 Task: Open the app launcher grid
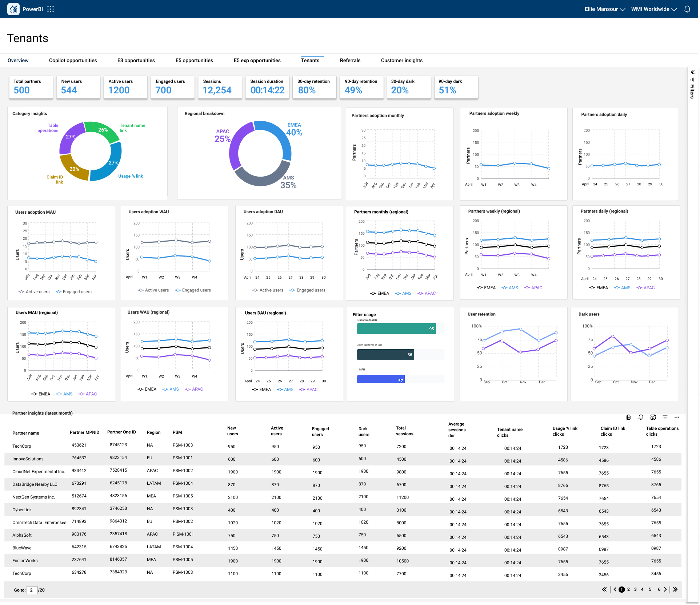[x=51, y=9]
